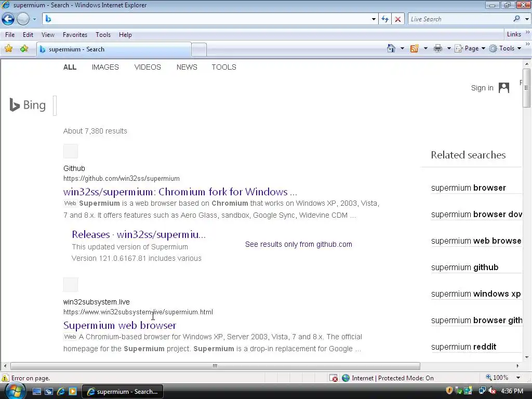The image size is (532, 399).
Task: Open the 100% zoom level dropdown arrow
Action: pos(518,378)
